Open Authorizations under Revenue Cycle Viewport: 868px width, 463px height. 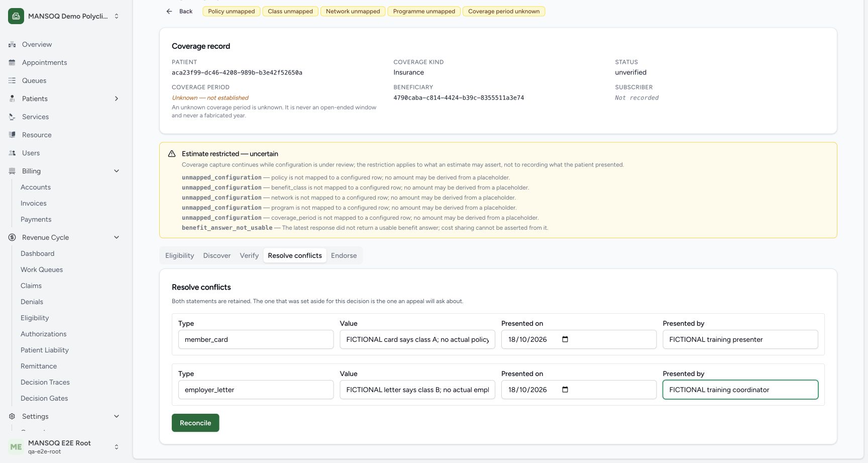[44, 334]
